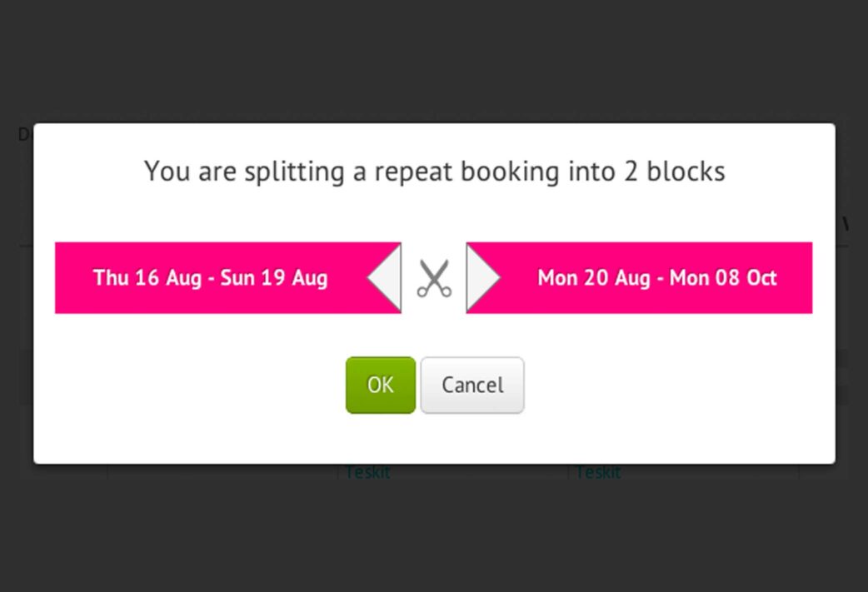Click the left-pointing white arrow

(385, 278)
